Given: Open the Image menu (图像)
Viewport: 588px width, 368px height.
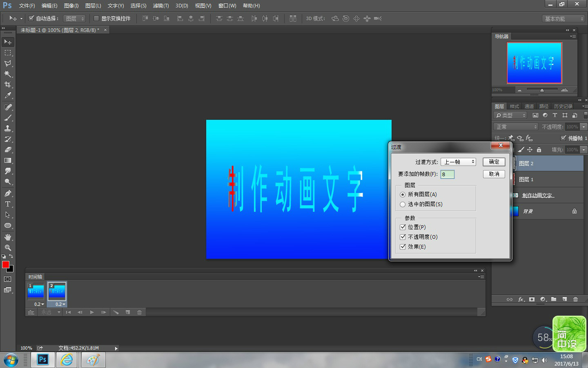Looking at the screenshot, I should click(x=71, y=6).
